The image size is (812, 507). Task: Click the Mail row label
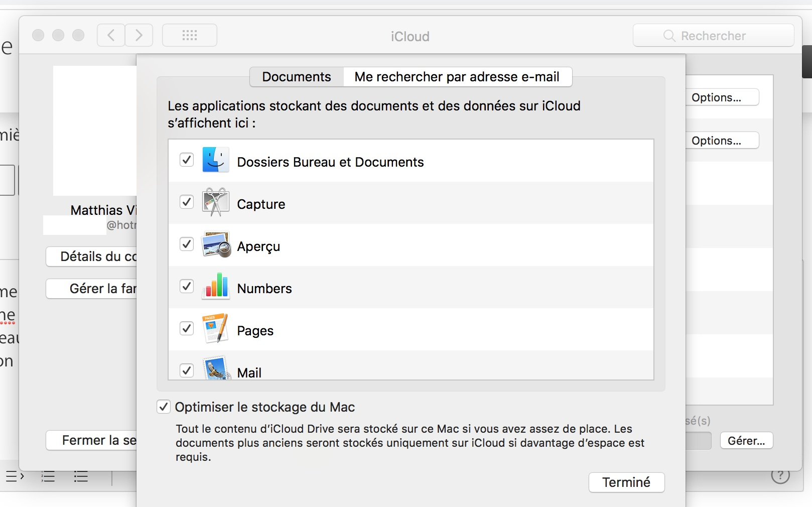pyautogui.click(x=249, y=372)
